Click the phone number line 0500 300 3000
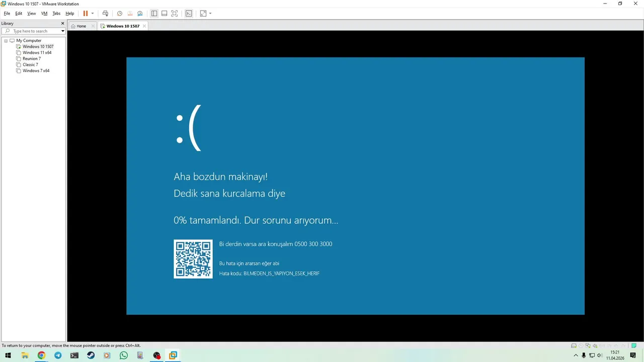The image size is (644, 362). [276, 244]
